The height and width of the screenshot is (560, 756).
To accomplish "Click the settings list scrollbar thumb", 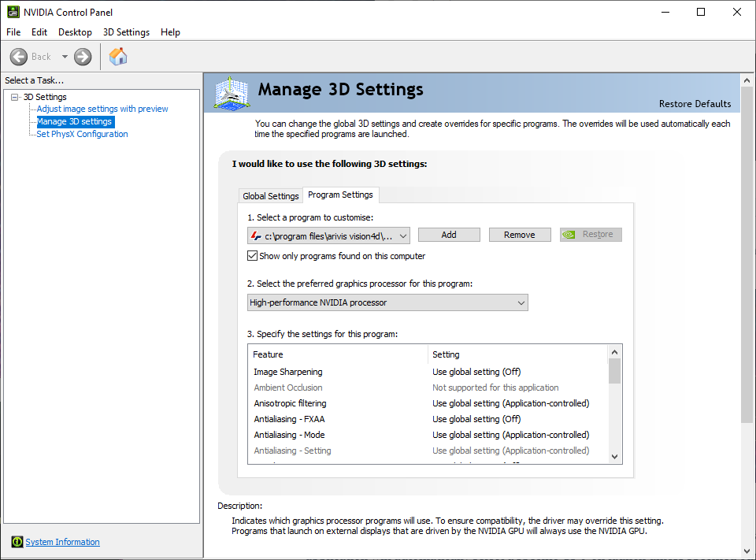I will tap(614, 372).
